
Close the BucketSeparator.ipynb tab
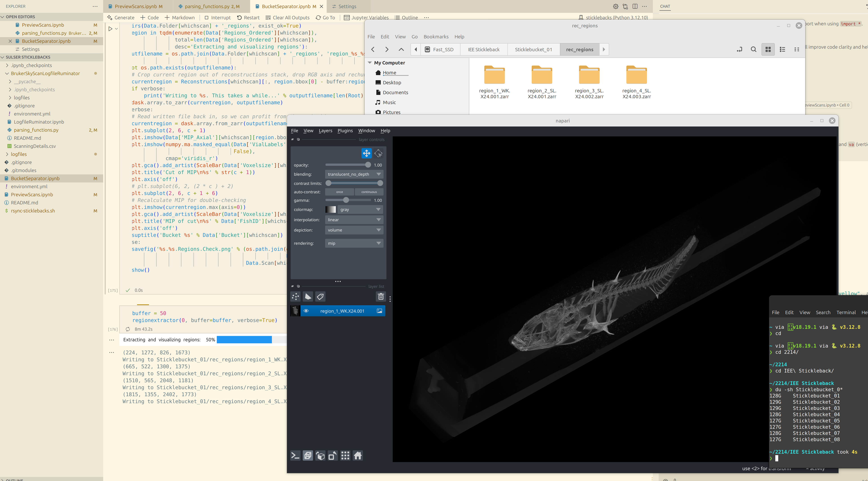321,7
